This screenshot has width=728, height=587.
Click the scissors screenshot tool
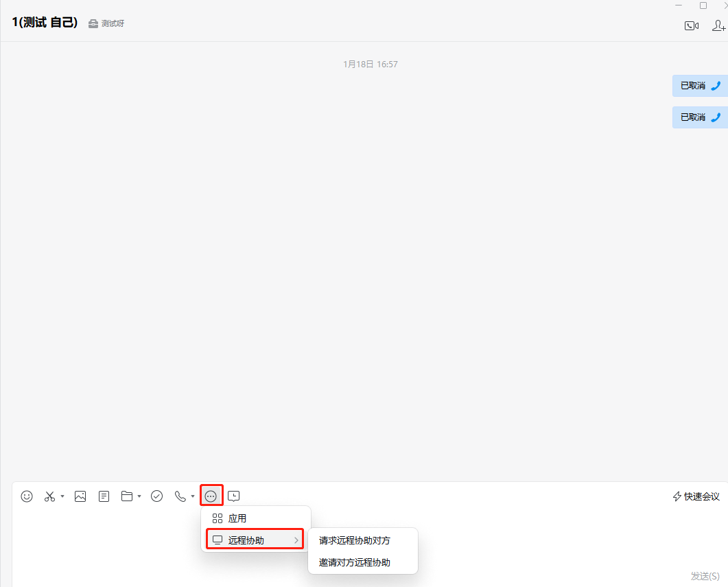pos(49,496)
